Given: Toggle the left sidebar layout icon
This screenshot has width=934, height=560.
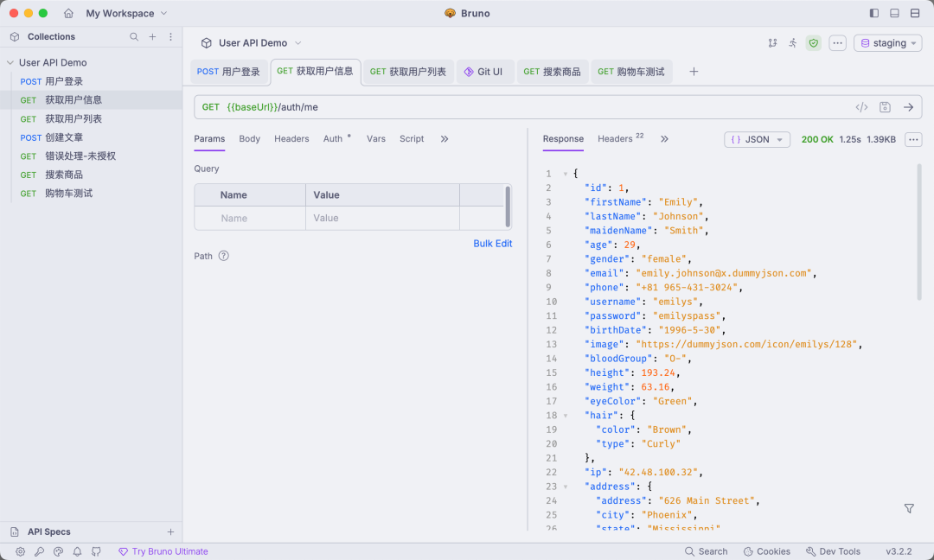Looking at the screenshot, I should (873, 13).
